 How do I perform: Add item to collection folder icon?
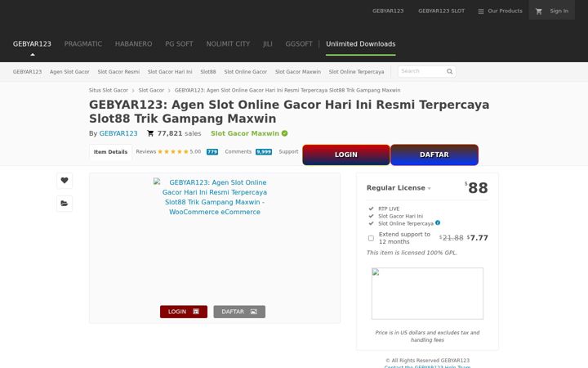coord(65,204)
